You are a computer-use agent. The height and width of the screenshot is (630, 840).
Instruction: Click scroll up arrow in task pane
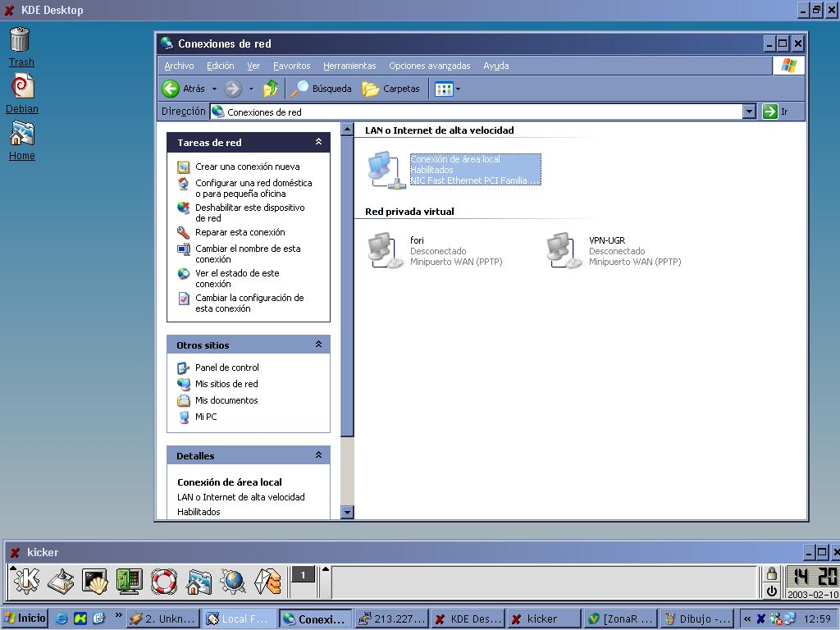pos(347,129)
